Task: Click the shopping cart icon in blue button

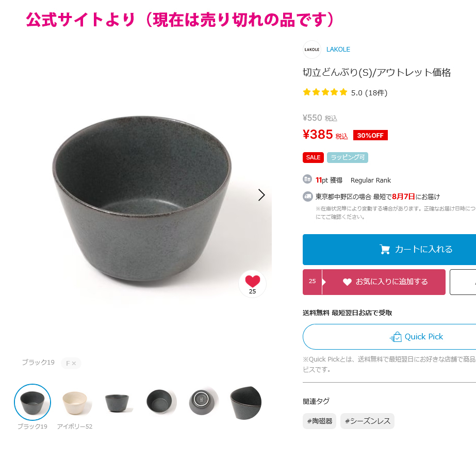Action: [x=385, y=249]
